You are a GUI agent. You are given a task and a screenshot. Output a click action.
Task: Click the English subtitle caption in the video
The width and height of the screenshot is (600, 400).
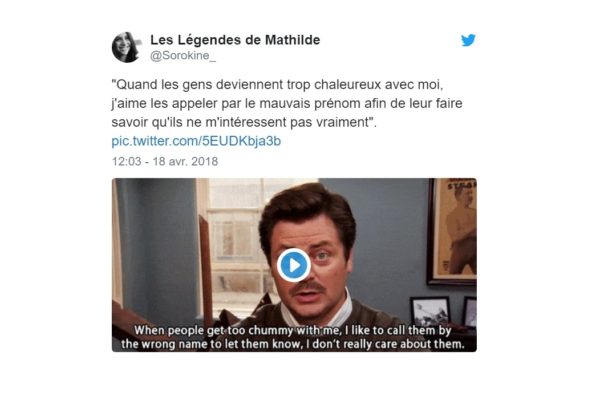tap(293, 337)
